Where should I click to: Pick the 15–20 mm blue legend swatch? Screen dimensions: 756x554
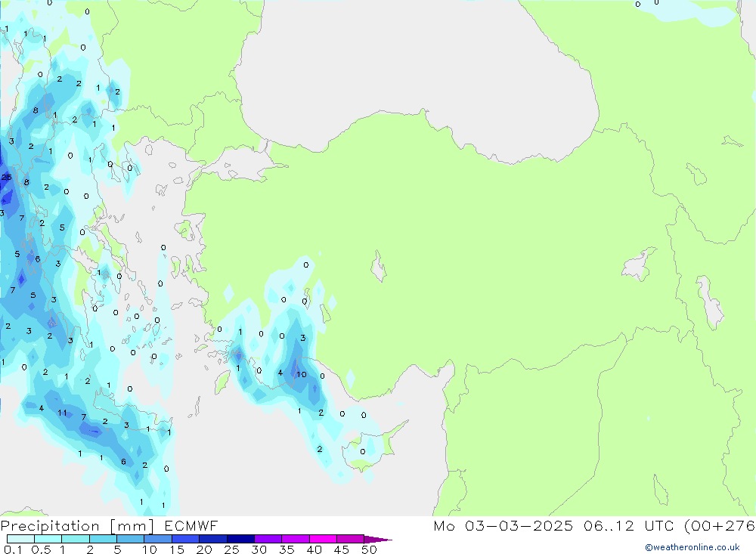pyautogui.click(x=185, y=539)
